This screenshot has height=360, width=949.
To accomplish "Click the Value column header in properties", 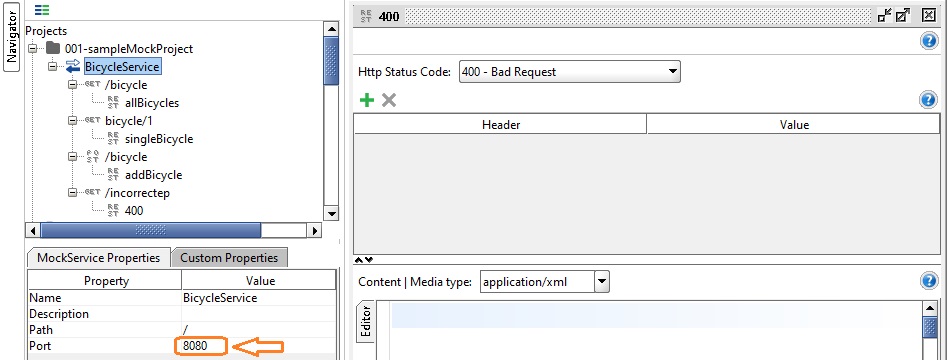I will (260, 281).
